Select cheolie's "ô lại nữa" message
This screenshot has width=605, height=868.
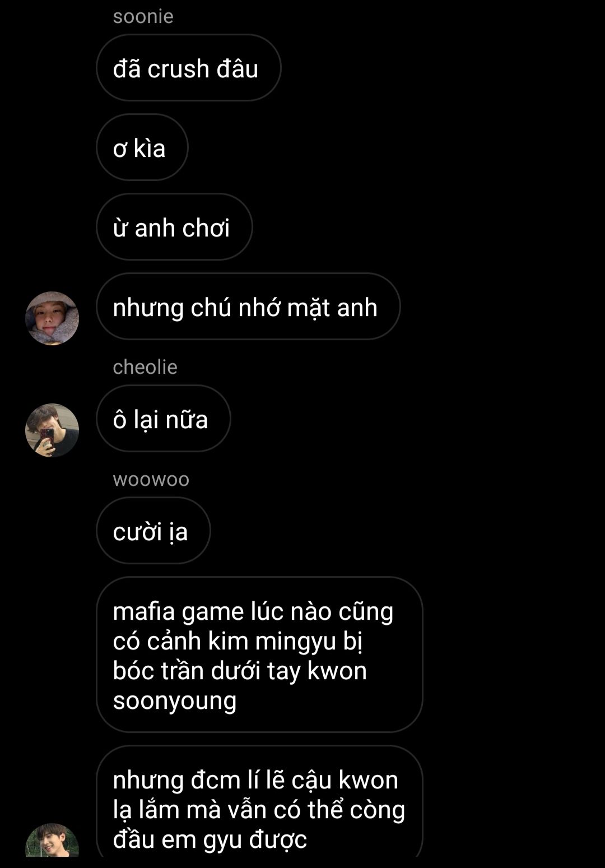pos(164,419)
